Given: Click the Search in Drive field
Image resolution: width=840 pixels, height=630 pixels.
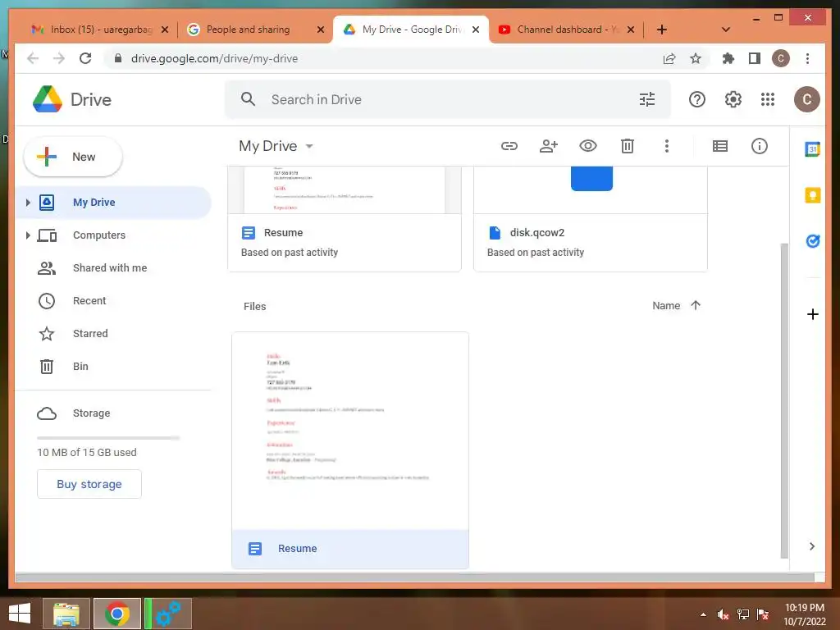Looking at the screenshot, I should click(x=447, y=99).
